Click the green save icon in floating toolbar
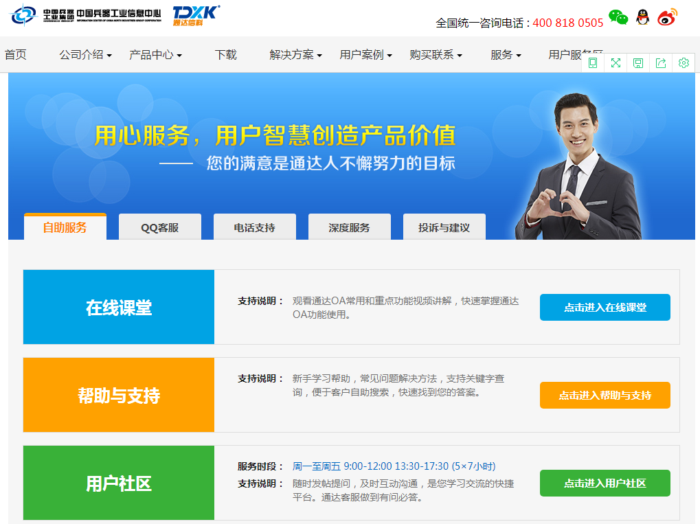The width and height of the screenshot is (700, 524). [638, 63]
